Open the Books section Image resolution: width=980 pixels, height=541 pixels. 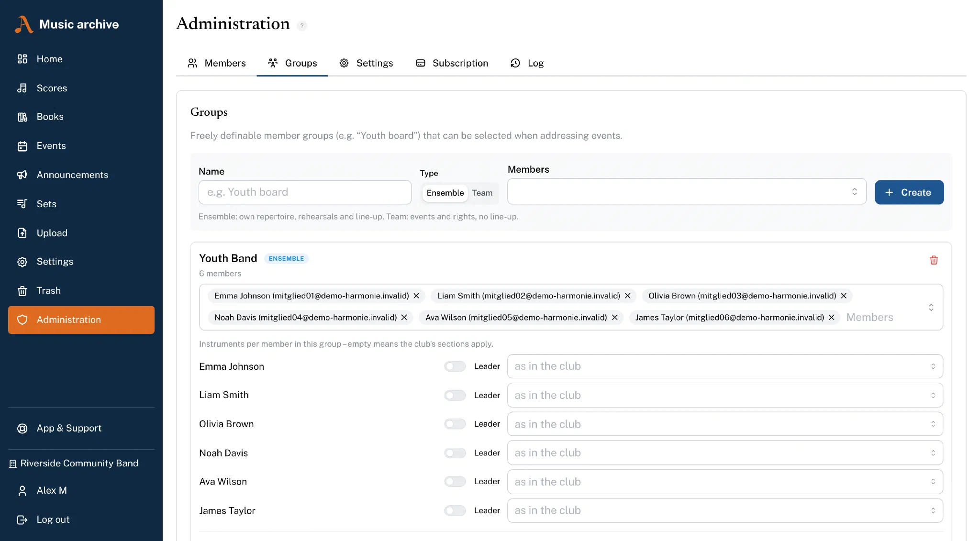pyautogui.click(x=81, y=117)
